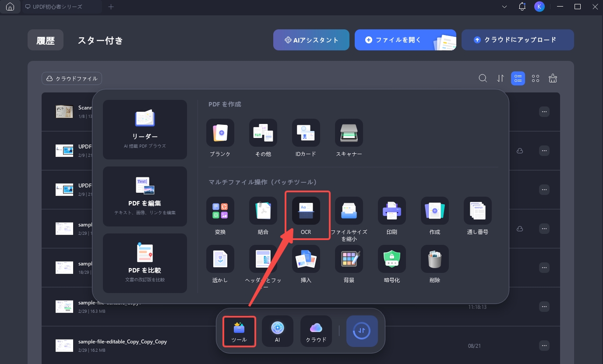603x364 pixels.
Task: Switch to grid view layout
Action: pyautogui.click(x=536, y=78)
